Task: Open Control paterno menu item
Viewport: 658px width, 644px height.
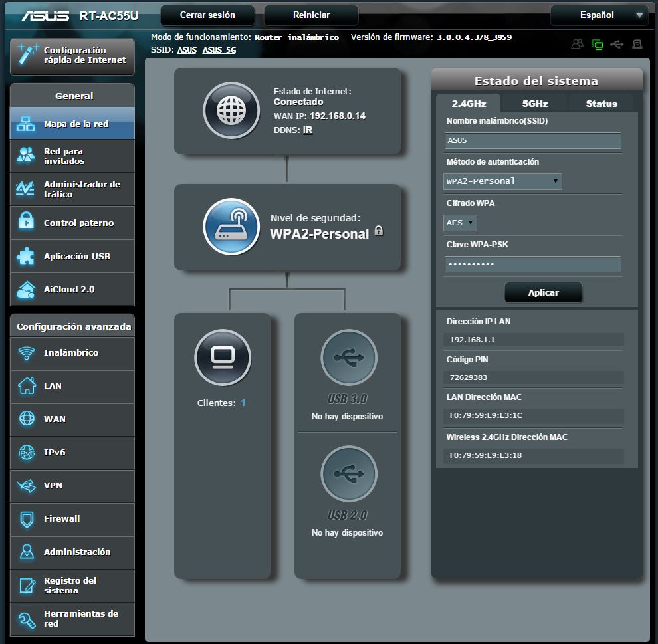Action: 72,223
